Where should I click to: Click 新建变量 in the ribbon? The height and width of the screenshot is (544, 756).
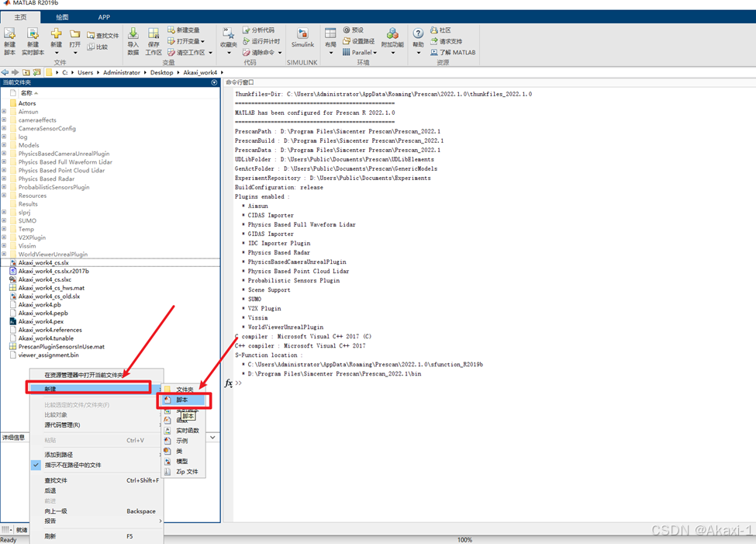[x=183, y=30]
